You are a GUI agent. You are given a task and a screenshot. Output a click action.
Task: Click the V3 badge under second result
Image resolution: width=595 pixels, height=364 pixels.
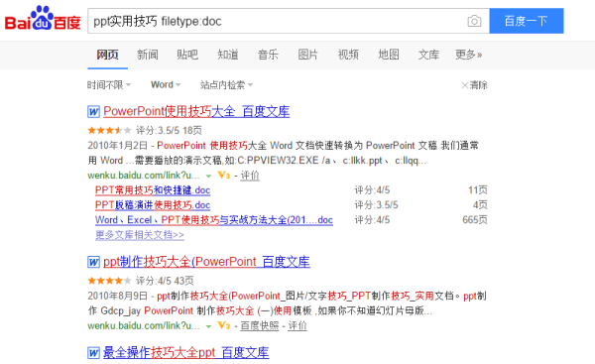pos(224,325)
